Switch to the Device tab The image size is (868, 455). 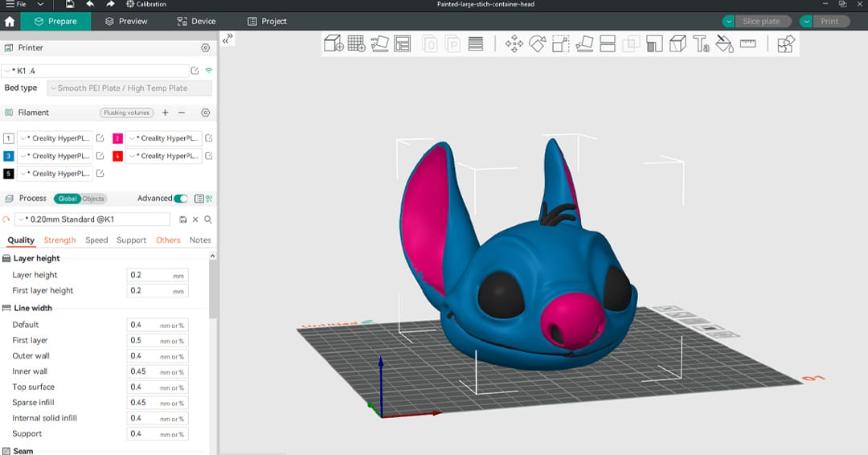(x=196, y=22)
